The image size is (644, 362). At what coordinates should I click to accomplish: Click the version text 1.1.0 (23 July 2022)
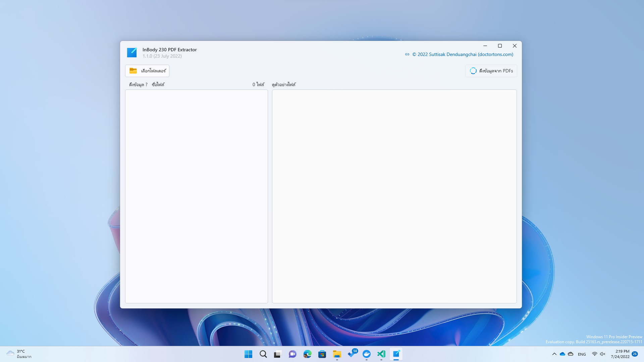(162, 56)
